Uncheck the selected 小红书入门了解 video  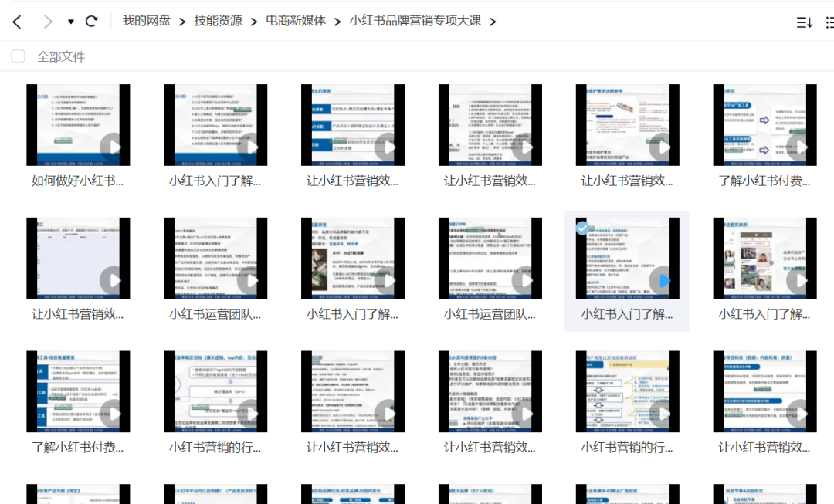pyautogui.click(x=582, y=228)
